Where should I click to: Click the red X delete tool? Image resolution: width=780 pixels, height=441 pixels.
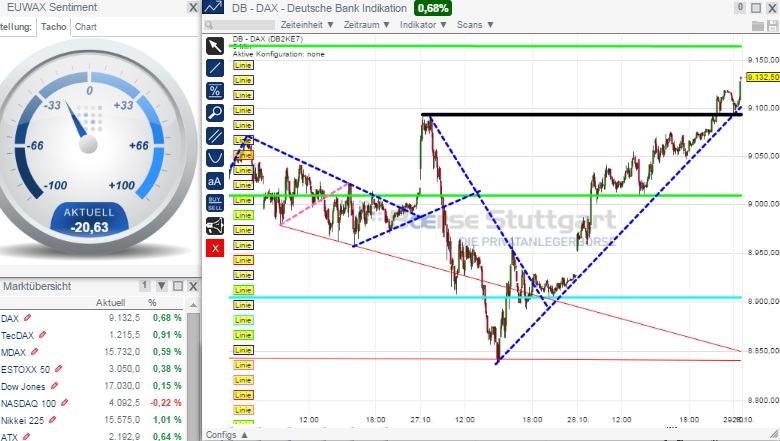coord(215,248)
